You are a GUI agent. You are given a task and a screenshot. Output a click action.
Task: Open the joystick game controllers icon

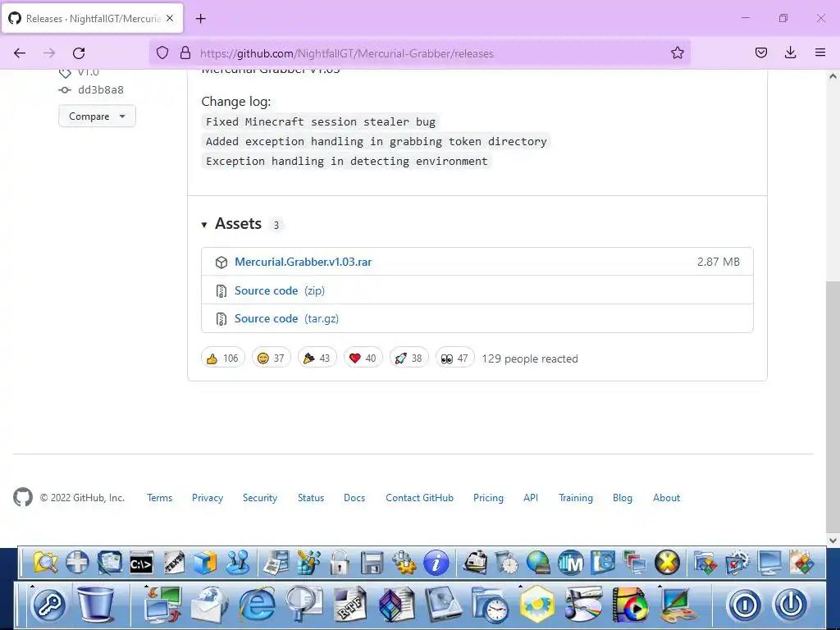[237, 563]
